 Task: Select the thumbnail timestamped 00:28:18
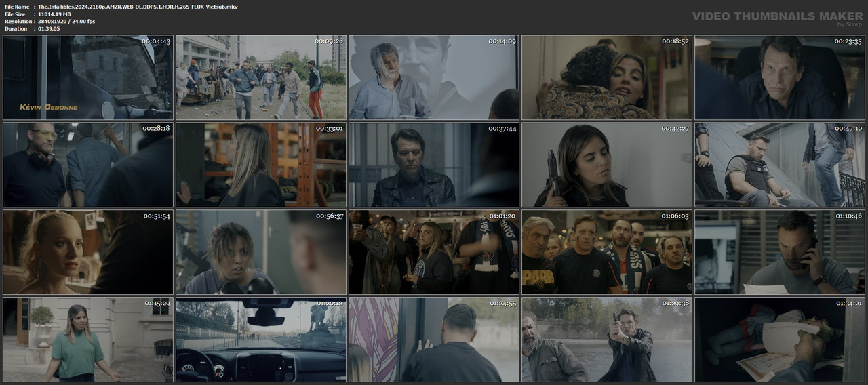(x=88, y=165)
